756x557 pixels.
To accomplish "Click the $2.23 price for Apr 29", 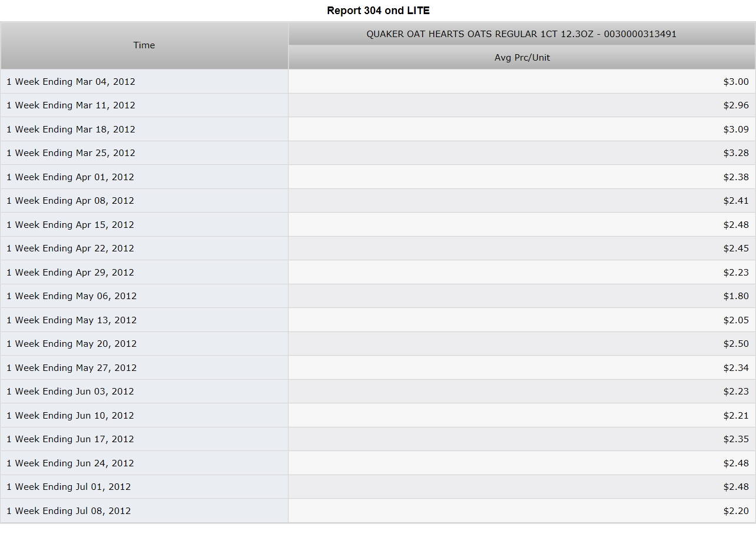I will click(x=736, y=273).
